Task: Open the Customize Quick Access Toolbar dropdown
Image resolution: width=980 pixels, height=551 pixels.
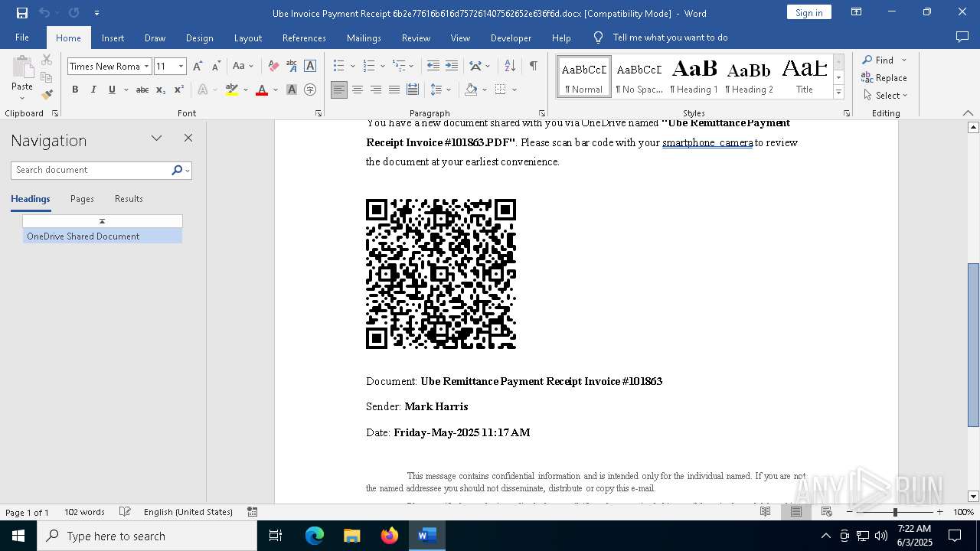Action: (96, 13)
